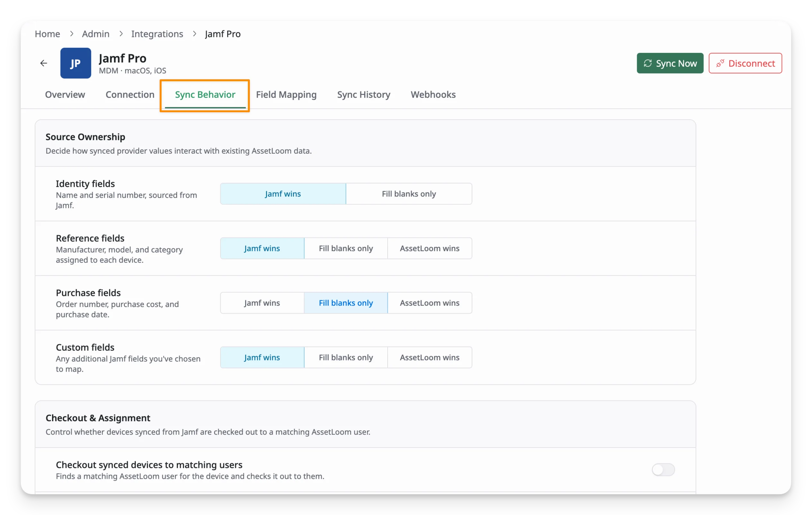Click the 'MDM · macOS, iOS' subtitle
Screen dimensions: 812x515
tap(132, 71)
